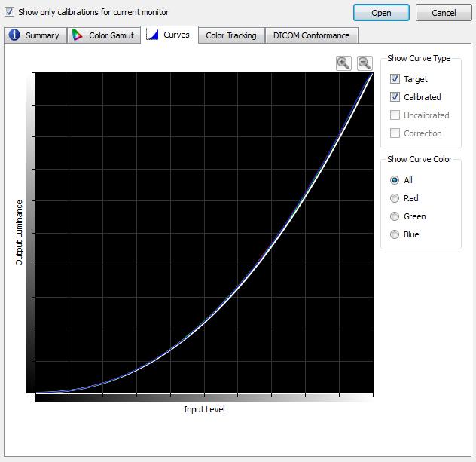Toggle Show only calibrations for current monitor

coord(9,12)
